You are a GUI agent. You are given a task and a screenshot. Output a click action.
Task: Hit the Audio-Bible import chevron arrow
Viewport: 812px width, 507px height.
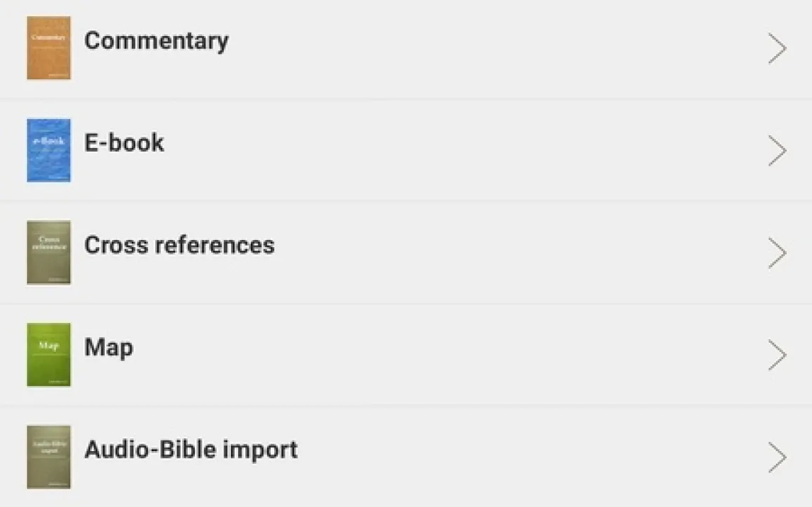777,457
